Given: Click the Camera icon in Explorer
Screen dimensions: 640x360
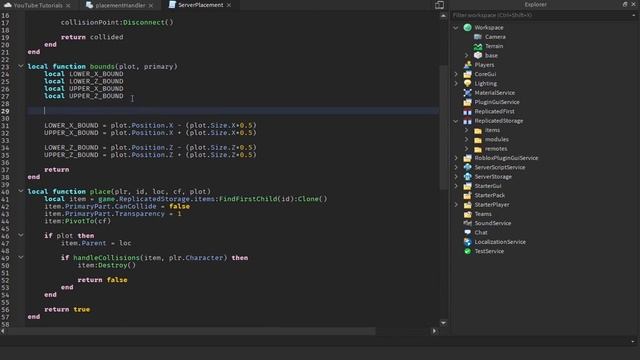Looking at the screenshot, I should pyautogui.click(x=478, y=37).
